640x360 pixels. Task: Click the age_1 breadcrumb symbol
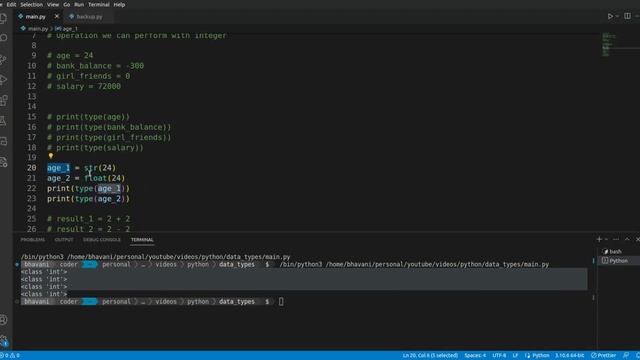click(x=67, y=29)
